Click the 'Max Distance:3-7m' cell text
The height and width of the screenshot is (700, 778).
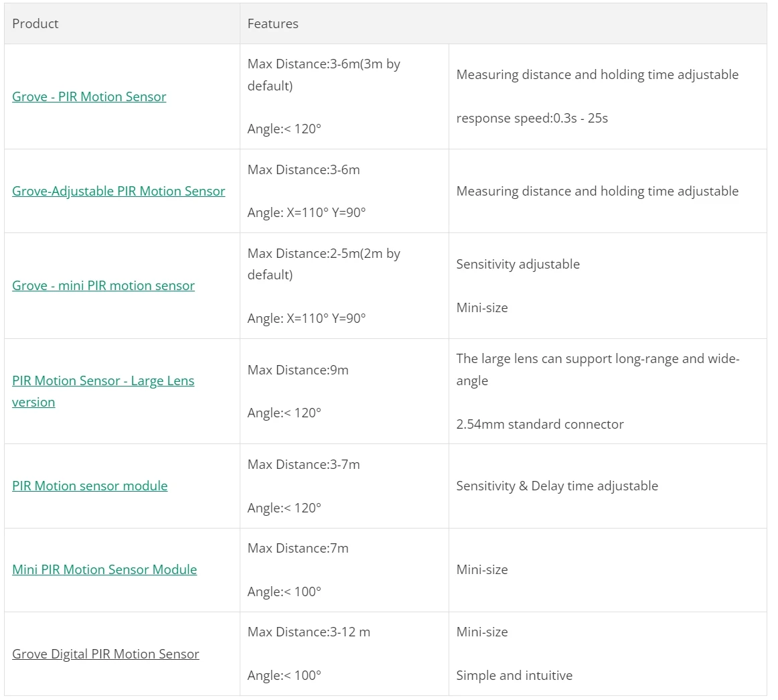304,465
